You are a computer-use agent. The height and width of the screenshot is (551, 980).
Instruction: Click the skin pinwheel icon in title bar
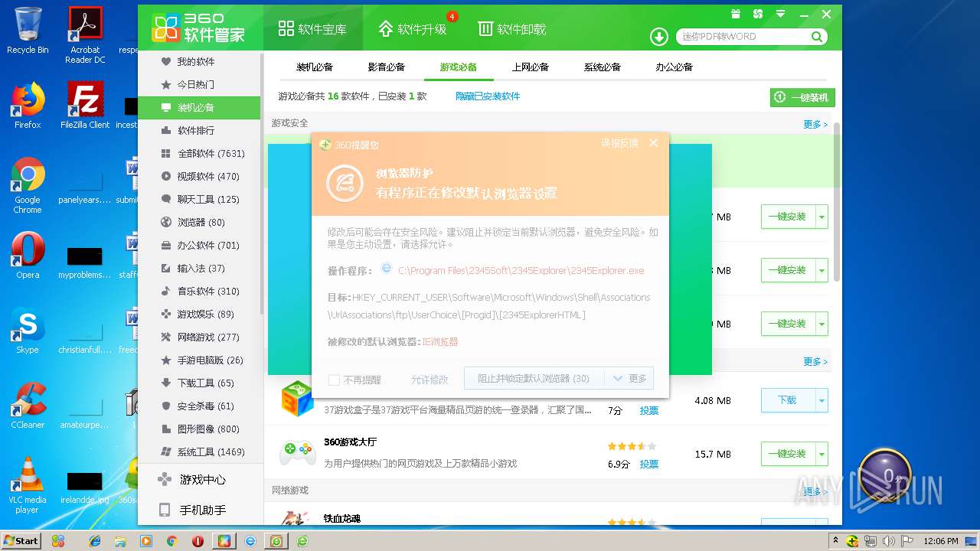tap(758, 14)
